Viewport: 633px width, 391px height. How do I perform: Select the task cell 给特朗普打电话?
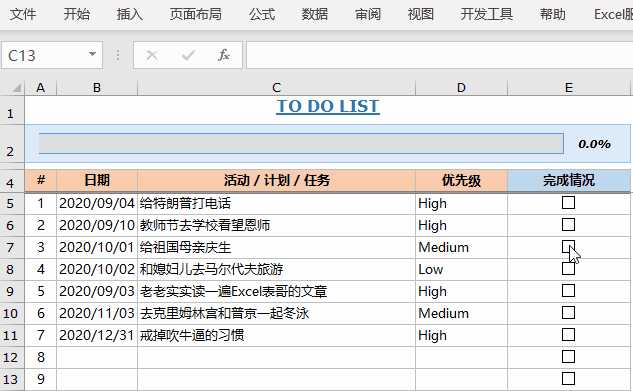click(x=277, y=203)
